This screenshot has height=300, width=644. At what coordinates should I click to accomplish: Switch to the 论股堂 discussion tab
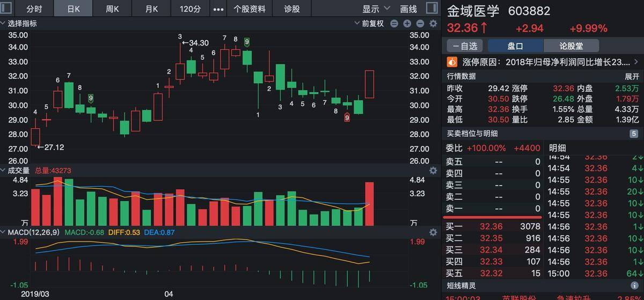[x=571, y=46]
